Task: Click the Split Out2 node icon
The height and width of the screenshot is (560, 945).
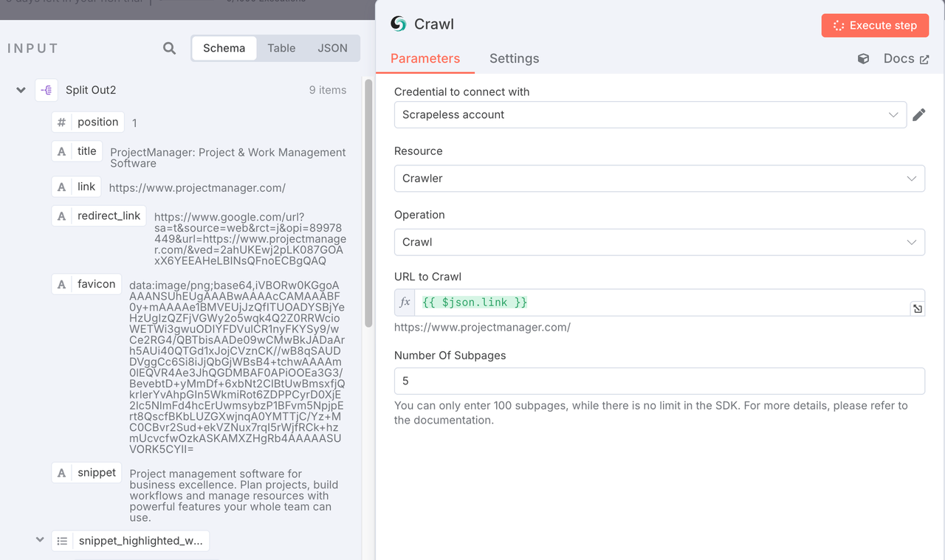Action: pyautogui.click(x=47, y=90)
